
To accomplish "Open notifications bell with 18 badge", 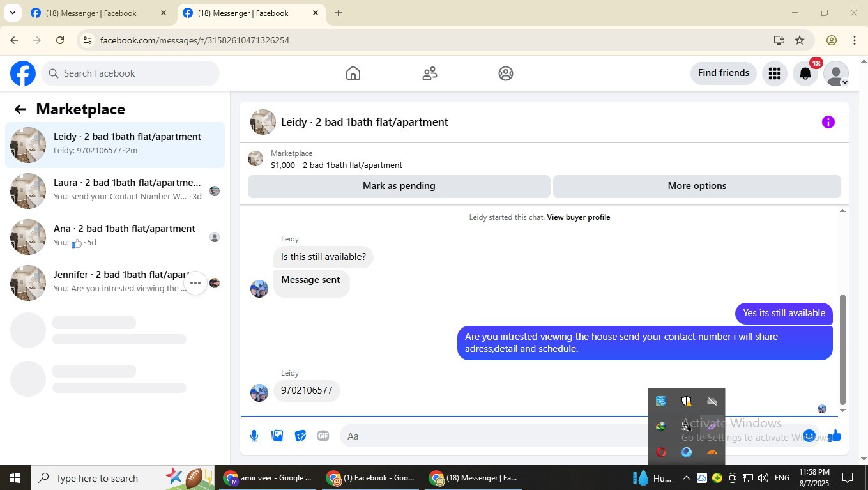I will pos(806,73).
